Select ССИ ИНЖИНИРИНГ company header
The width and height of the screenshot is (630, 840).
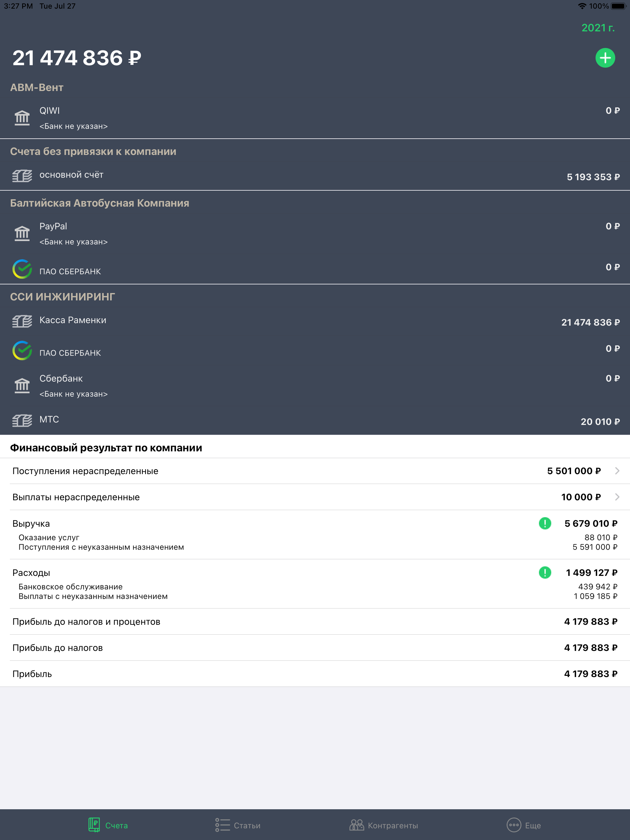click(x=62, y=297)
